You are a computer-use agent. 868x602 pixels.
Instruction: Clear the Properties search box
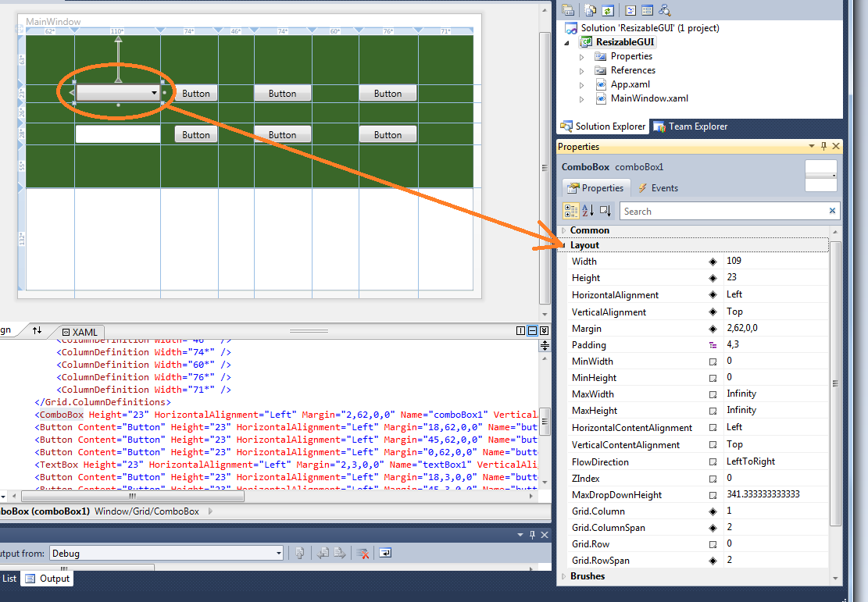coord(831,211)
